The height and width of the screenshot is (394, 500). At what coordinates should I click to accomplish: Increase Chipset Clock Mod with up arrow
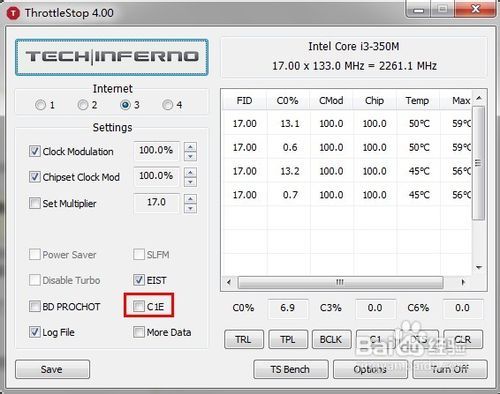190,172
